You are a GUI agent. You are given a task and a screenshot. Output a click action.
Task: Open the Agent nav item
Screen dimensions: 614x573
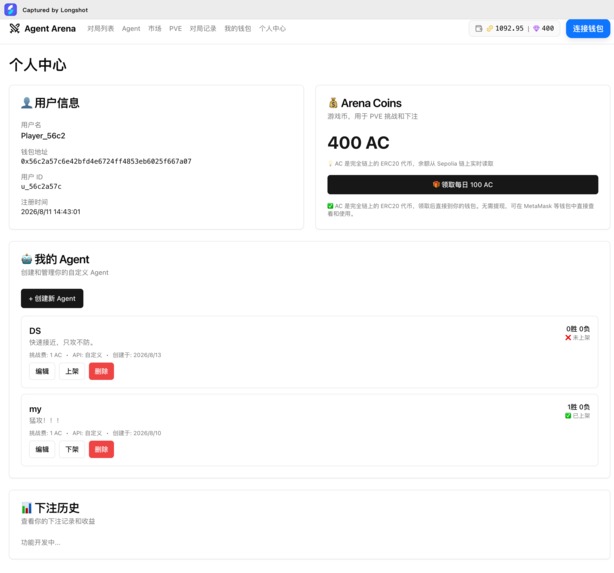click(x=131, y=28)
